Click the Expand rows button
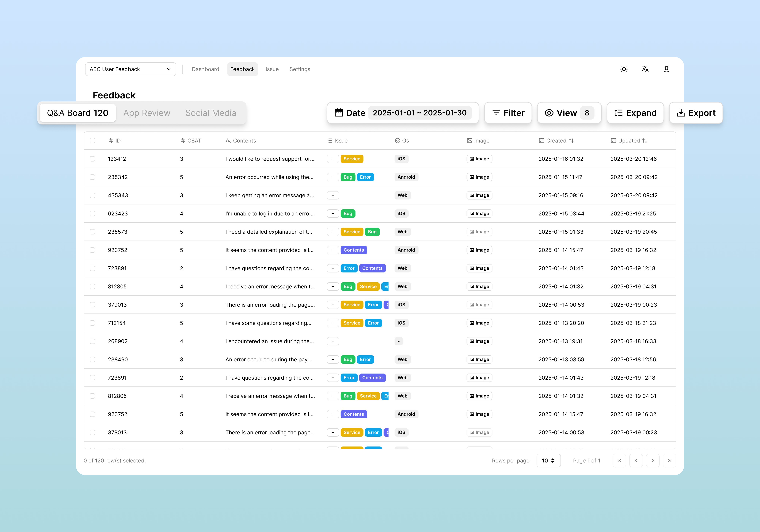The image size is (760, 532). 635,113
